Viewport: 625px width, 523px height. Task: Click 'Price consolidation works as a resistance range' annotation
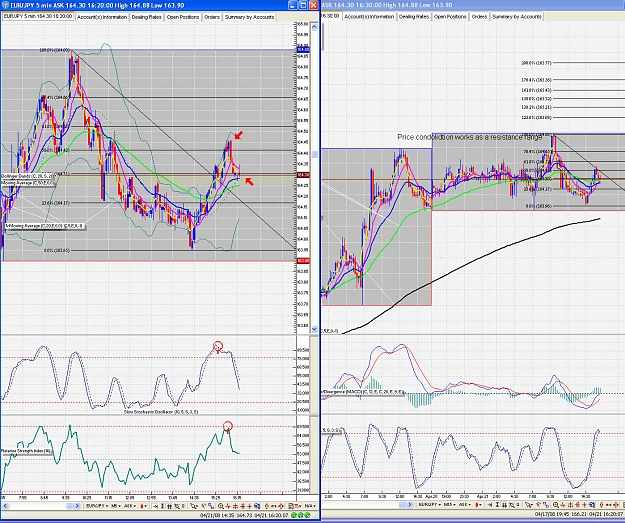coord(470,137)
